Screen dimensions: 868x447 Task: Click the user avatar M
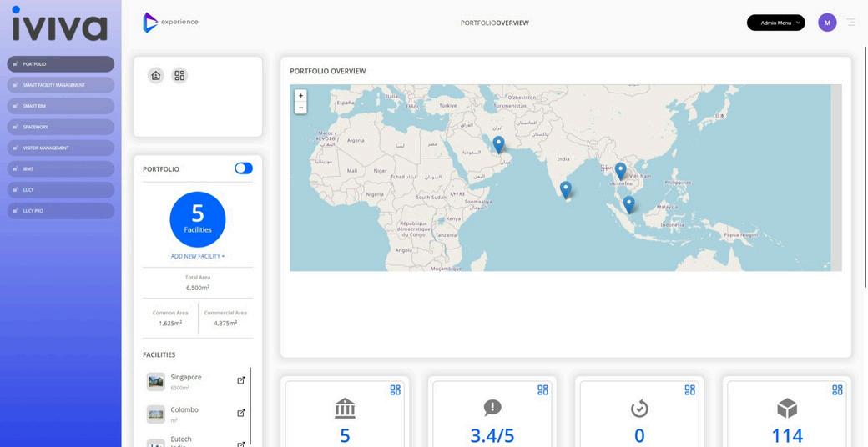pyautogui.click(x=827, y=23)
